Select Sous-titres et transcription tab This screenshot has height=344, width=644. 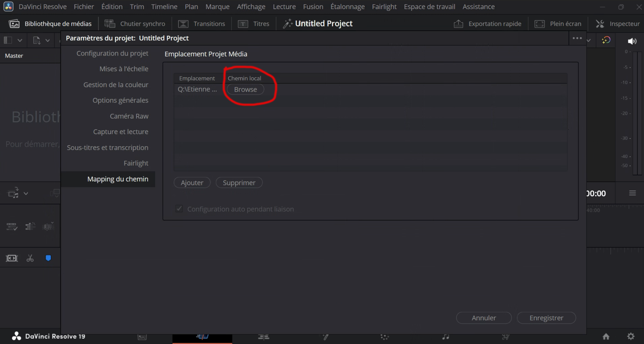(108, 147)
